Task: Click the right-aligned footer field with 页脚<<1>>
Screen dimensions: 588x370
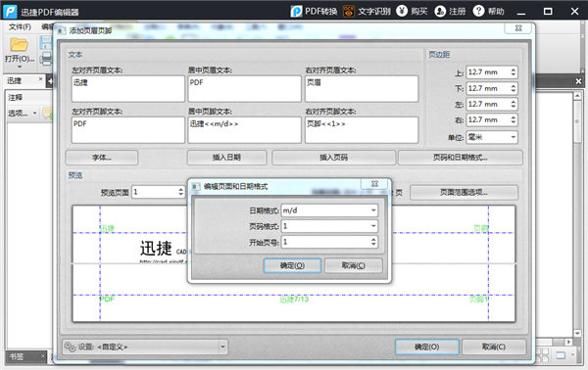Action: click(362, 130)
